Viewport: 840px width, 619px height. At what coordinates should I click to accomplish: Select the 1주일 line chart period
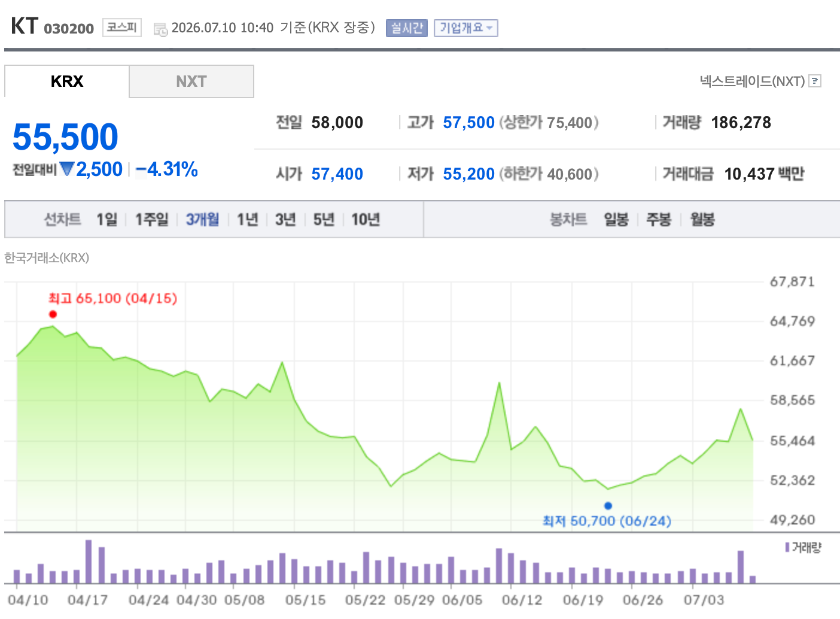(151, 220)
